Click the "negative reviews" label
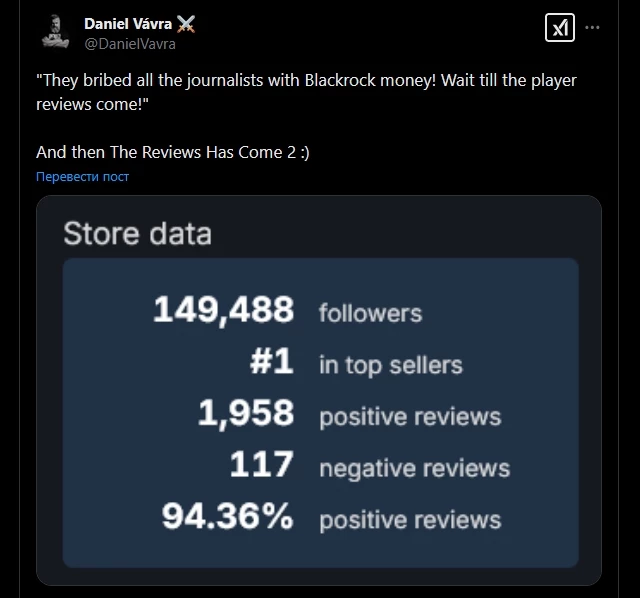The image size is (640, 598). click(x=415, y=468)
